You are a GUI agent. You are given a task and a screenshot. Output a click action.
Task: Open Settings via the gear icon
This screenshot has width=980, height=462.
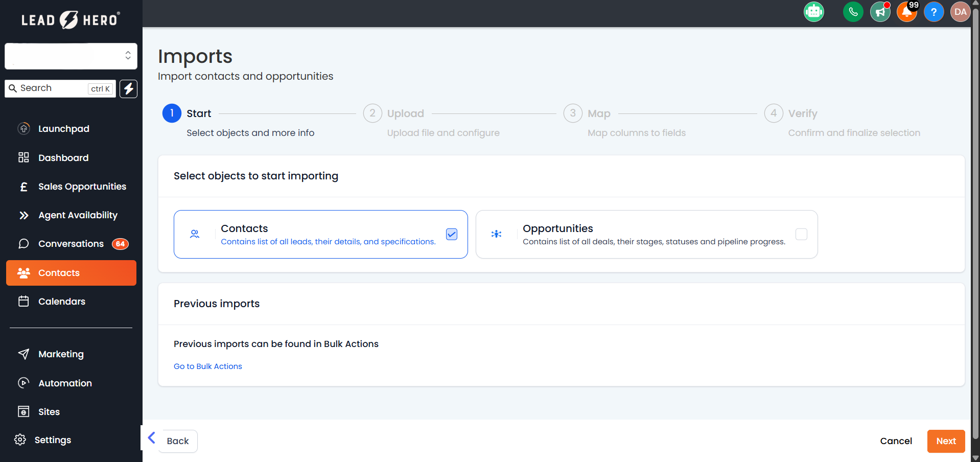coord(20,440)
